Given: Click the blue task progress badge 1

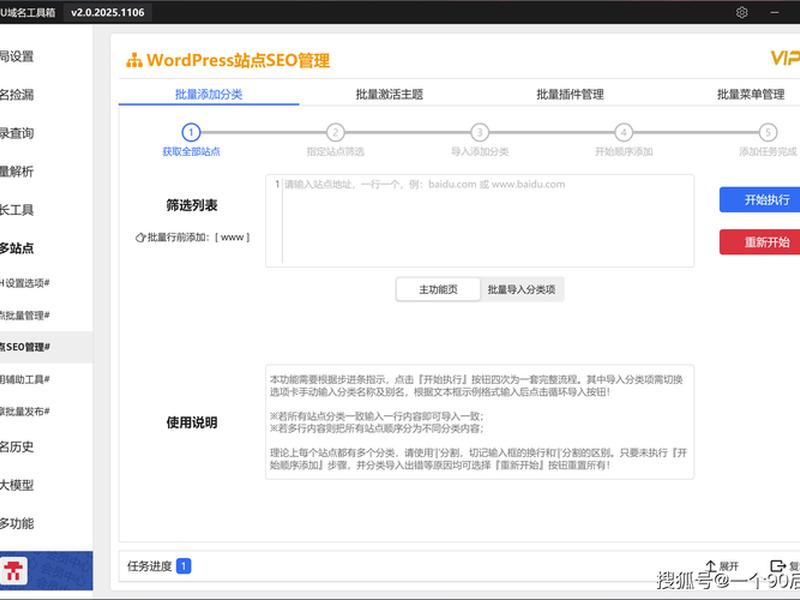Looking at the screenshot, I should click(x=184, y=566).
